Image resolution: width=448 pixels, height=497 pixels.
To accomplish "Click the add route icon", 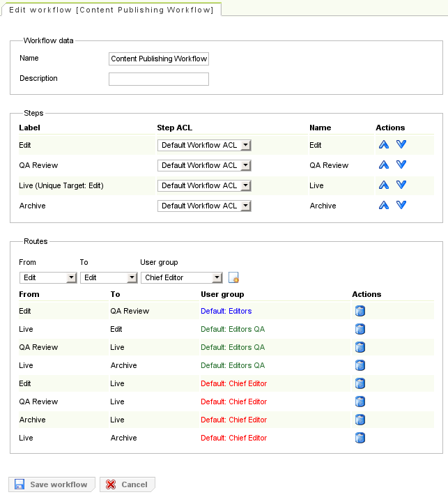I will click(x=234, y=277).
